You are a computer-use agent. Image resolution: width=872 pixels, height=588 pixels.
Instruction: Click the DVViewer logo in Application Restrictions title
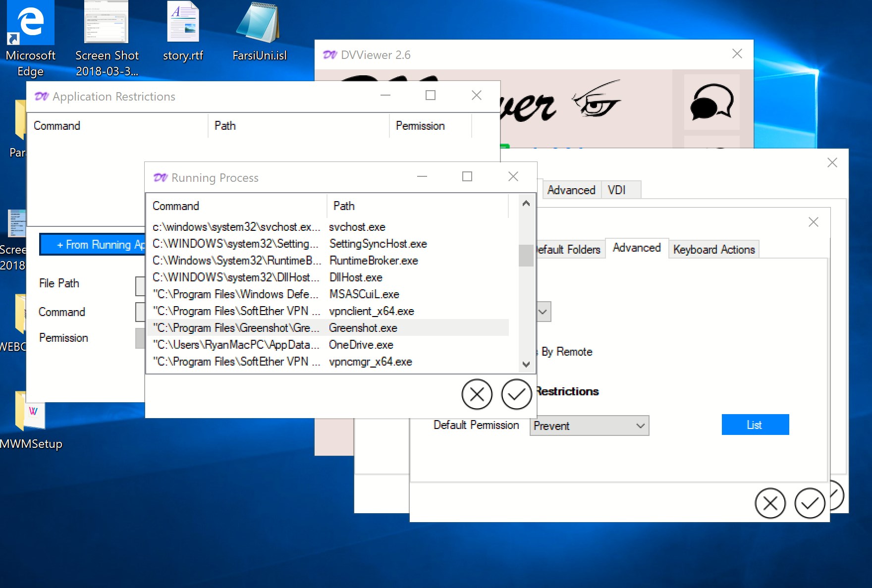(x=42, y=96)
